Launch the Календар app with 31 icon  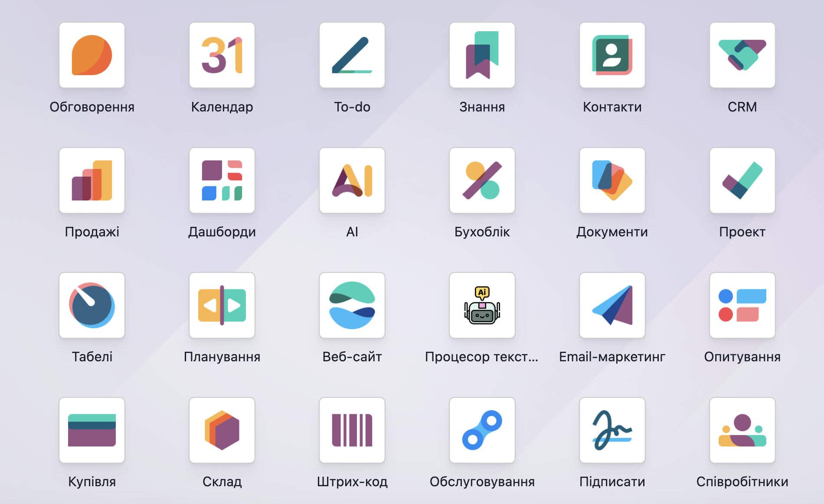222,55
